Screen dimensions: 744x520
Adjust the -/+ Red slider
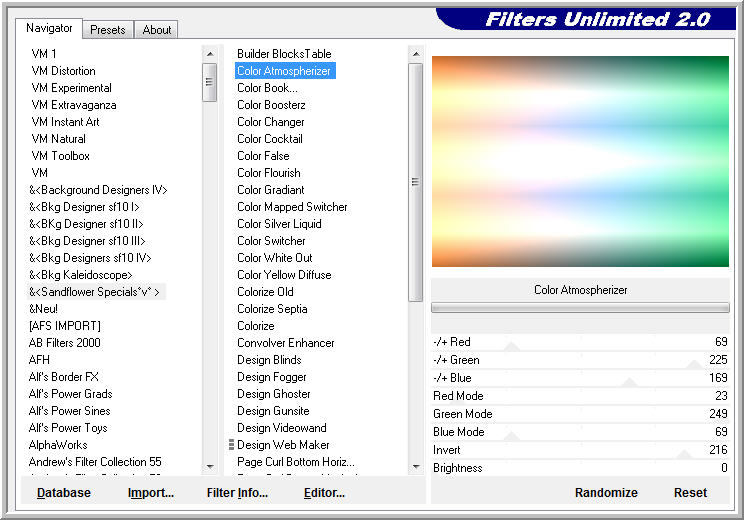580,342
